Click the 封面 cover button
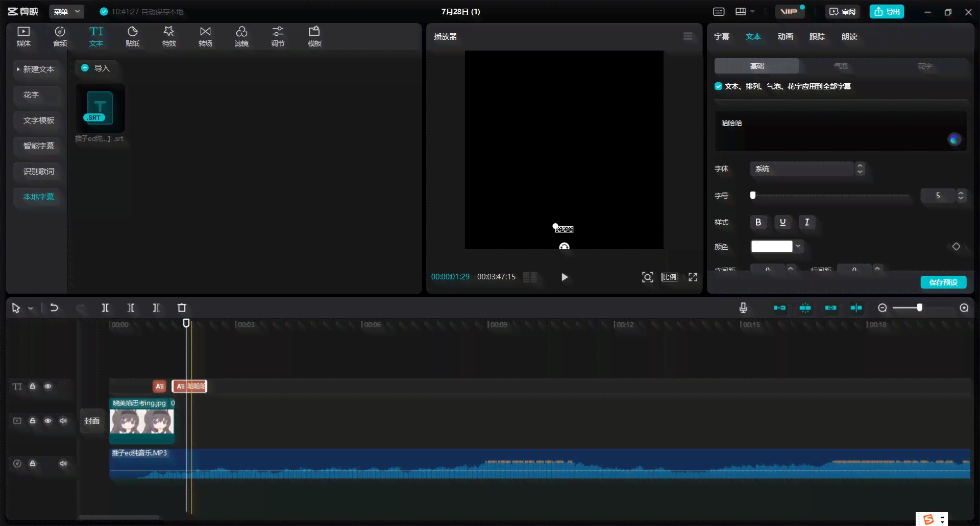 (x=92, y=421)
